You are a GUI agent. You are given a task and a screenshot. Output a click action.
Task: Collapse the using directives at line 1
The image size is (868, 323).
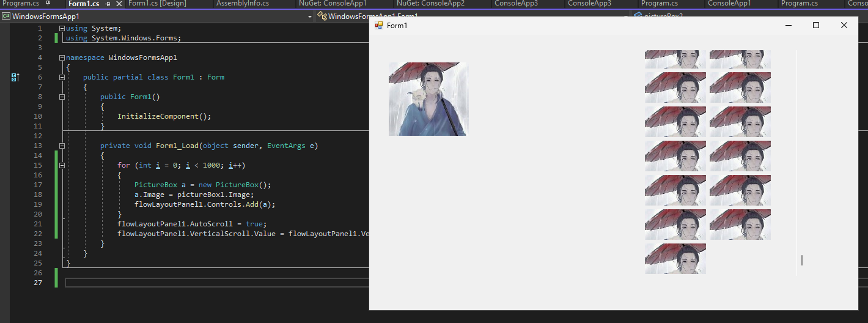coord(62,28)
